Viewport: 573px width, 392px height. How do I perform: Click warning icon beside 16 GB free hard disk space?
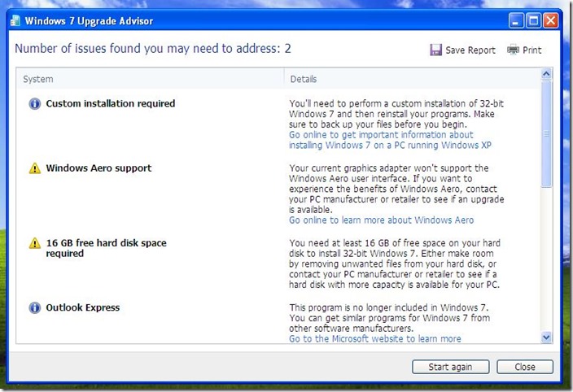(x=35, y=243)
